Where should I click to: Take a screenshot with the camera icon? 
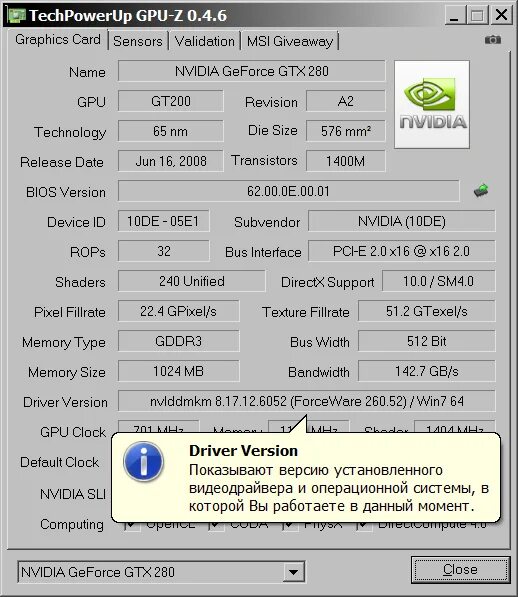point(492,40)
